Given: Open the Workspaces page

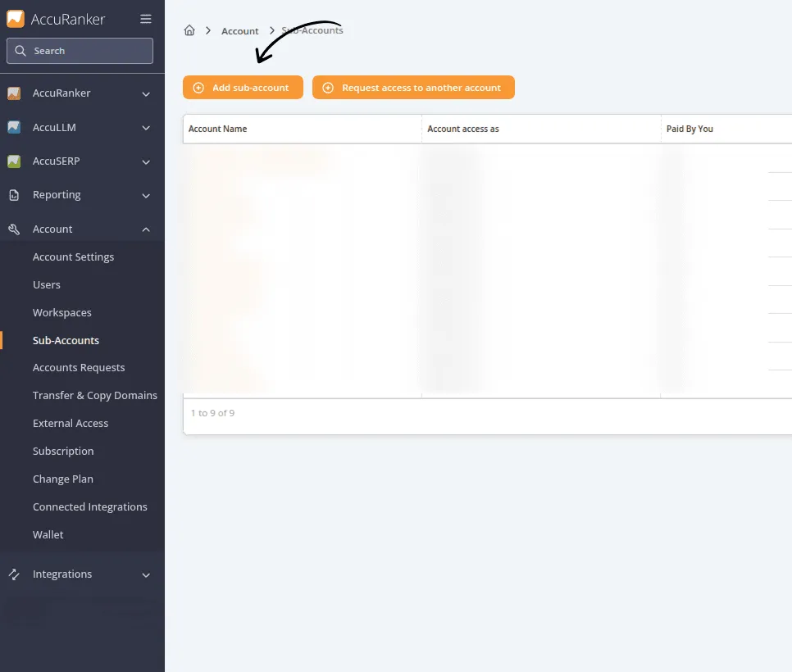Looking at the screenshot, I should point(62,312).
